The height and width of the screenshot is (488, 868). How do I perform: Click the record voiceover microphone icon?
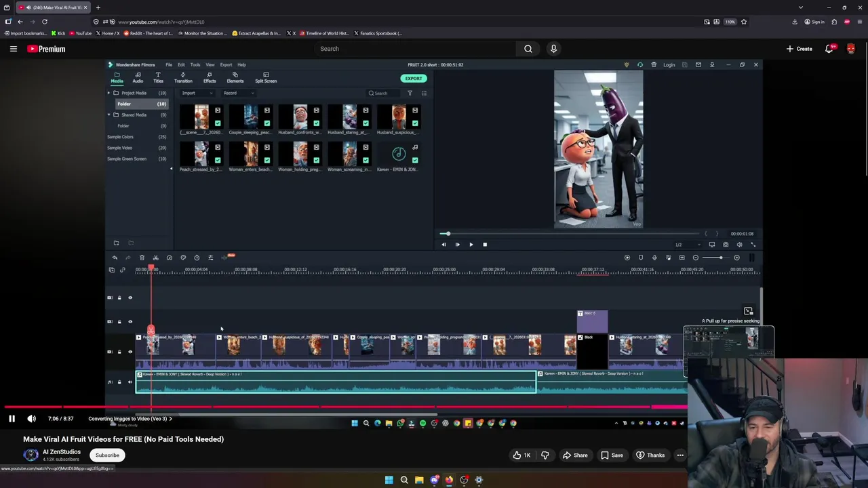pyautogui.click(x=654, y=258)
